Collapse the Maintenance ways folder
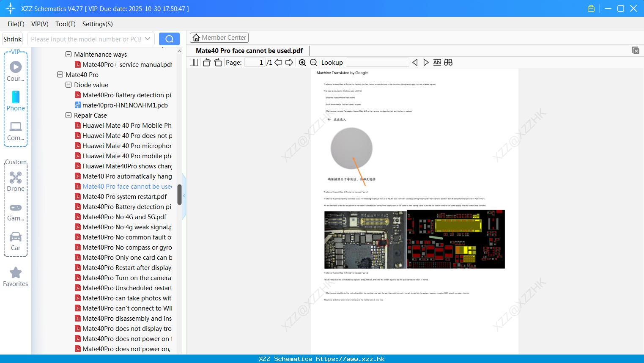Screen dimensions: 644x363 69,54
